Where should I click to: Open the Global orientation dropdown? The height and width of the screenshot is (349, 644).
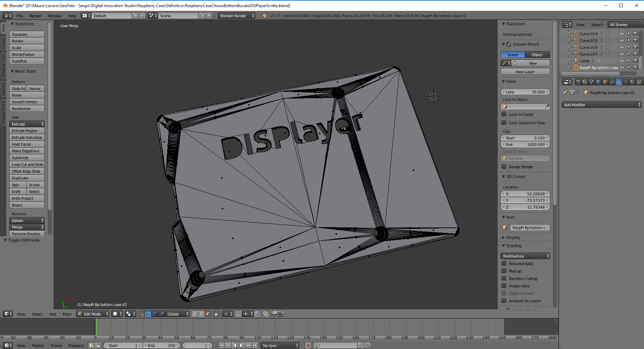click(x=178, y=314)
